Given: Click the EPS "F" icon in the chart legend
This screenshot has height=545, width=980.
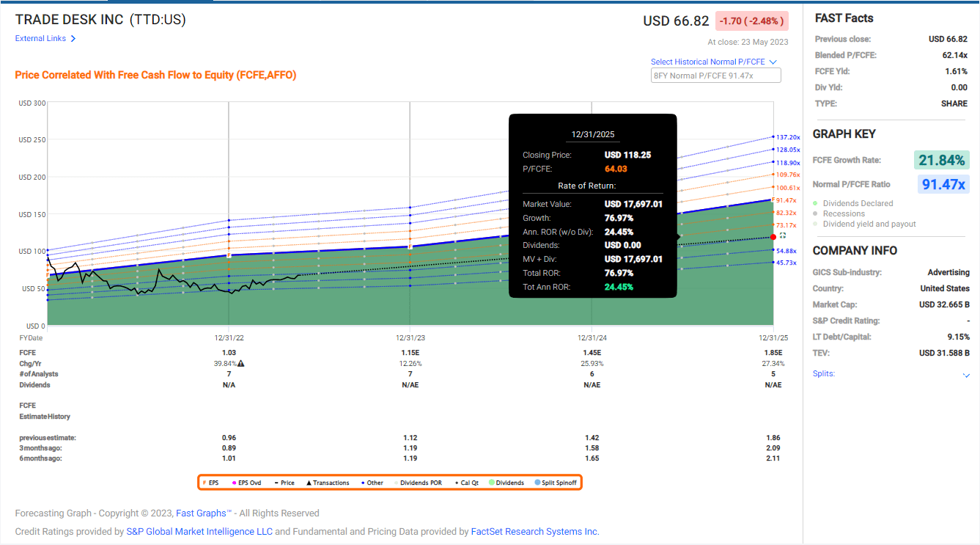Looking at the screenshot, I should (205, 482).
